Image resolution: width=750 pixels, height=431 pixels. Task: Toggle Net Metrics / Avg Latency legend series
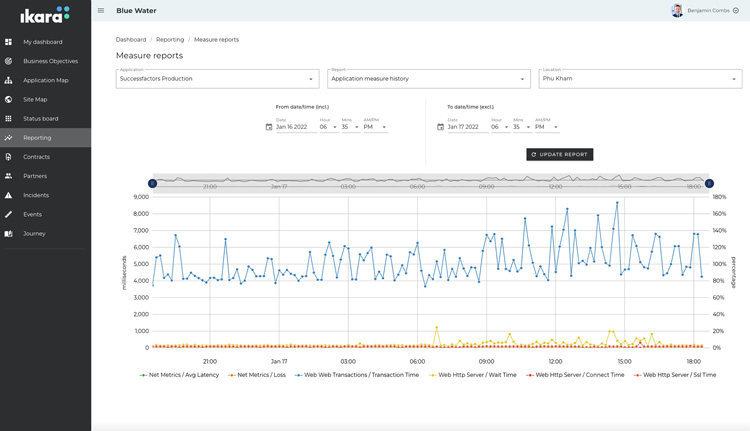click(x=180, y=375)
